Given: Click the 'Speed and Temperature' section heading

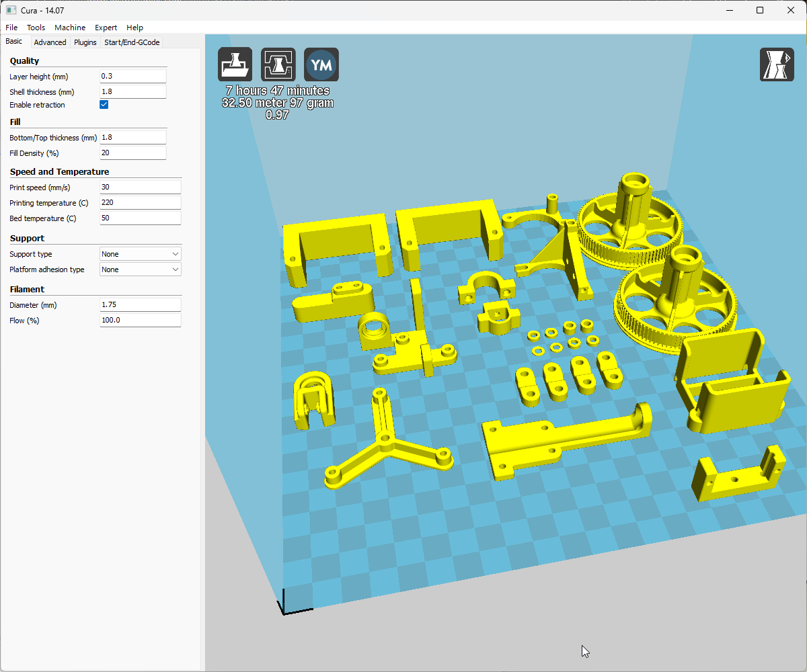Looking at the screenshot, I should 59,171.
